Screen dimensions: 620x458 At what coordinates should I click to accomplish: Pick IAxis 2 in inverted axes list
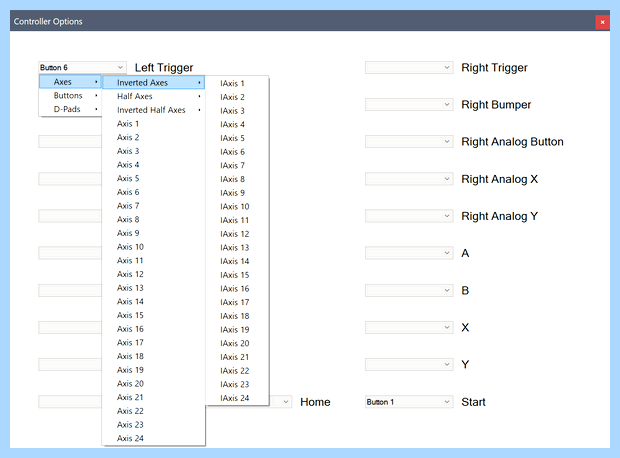coord(237,97)
